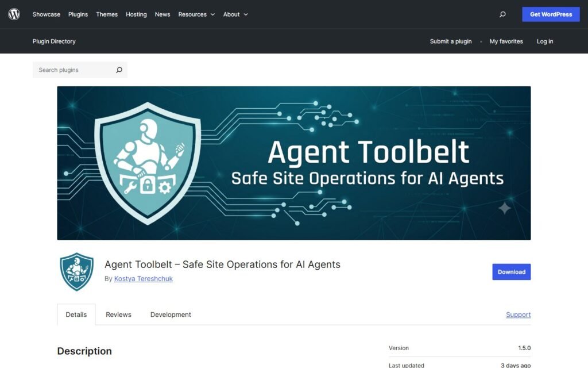This screenshot has height=368, width=588.
Task: Open the Support link
Action: tap(519, 315)
